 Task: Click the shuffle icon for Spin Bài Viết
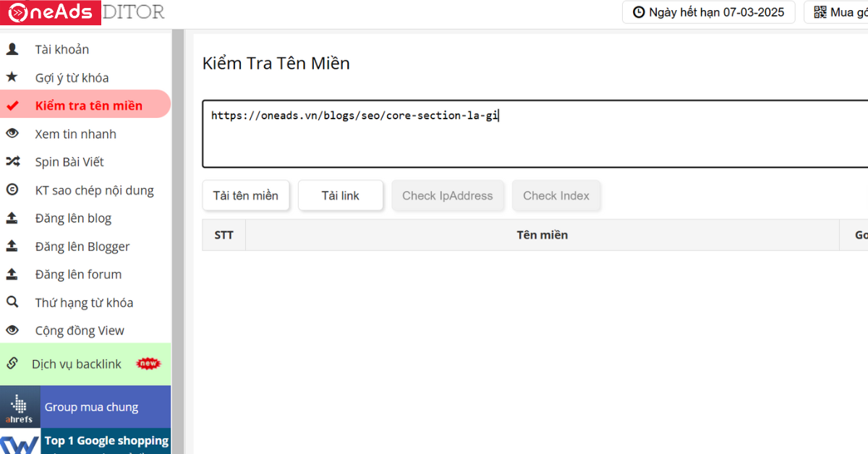12,162
